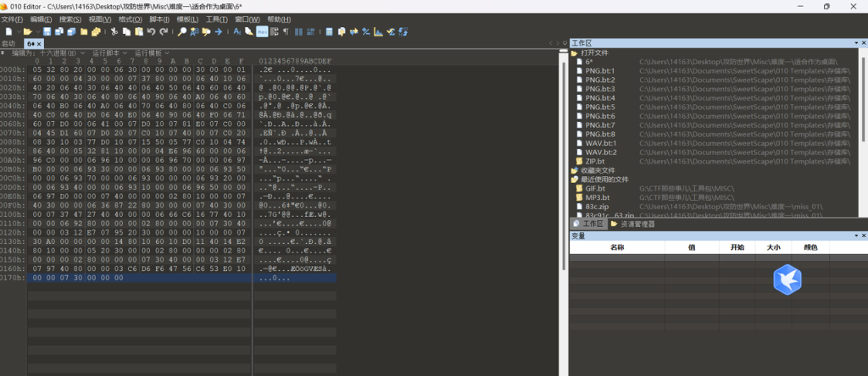
Task: Open the 运行模板 dropdown
Action: coord(153,53)
